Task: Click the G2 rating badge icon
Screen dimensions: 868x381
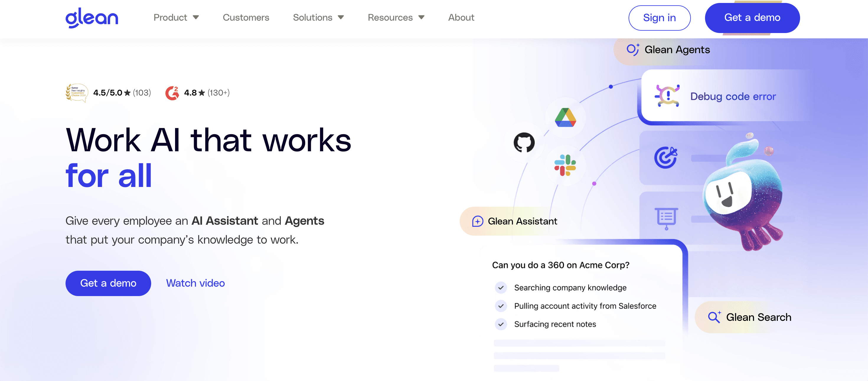Action: tap(172, 93)
